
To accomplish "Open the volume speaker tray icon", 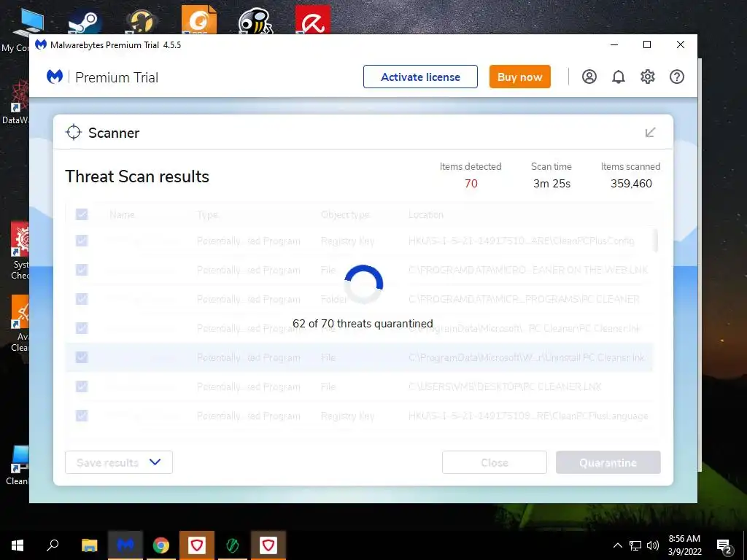I will [653, 545].
